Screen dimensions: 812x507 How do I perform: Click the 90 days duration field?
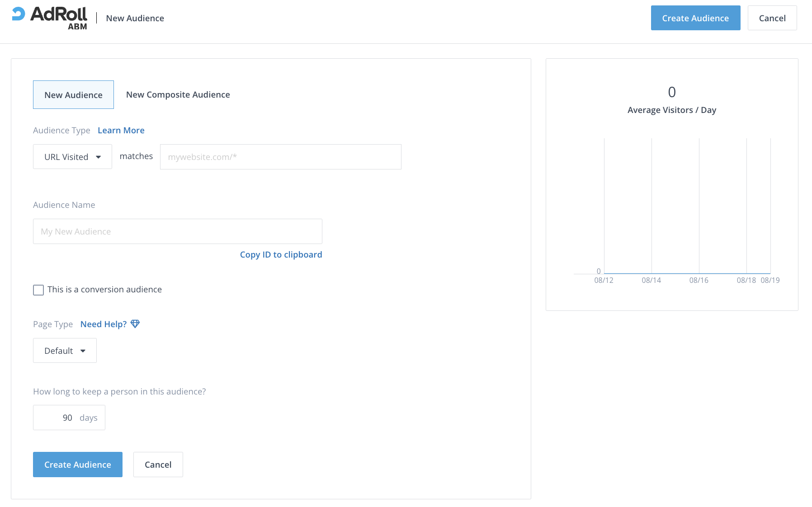point(69,418)
